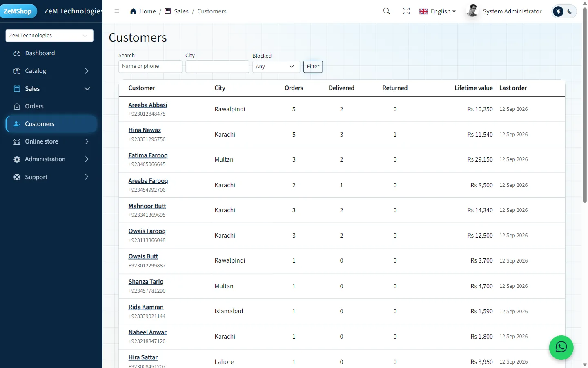Open customer Hina Nawaz
The image size is (588, 368).
145,130
